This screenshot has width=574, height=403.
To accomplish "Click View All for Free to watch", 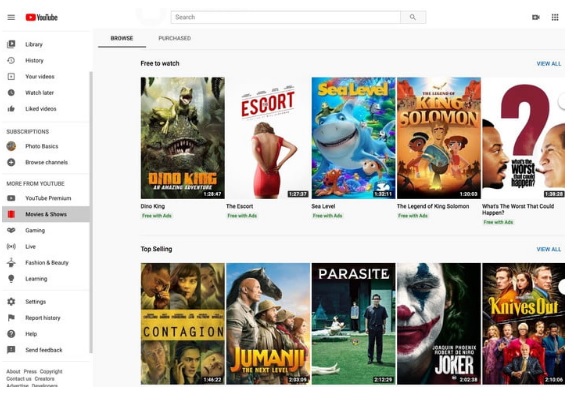I will coord(549,64).
